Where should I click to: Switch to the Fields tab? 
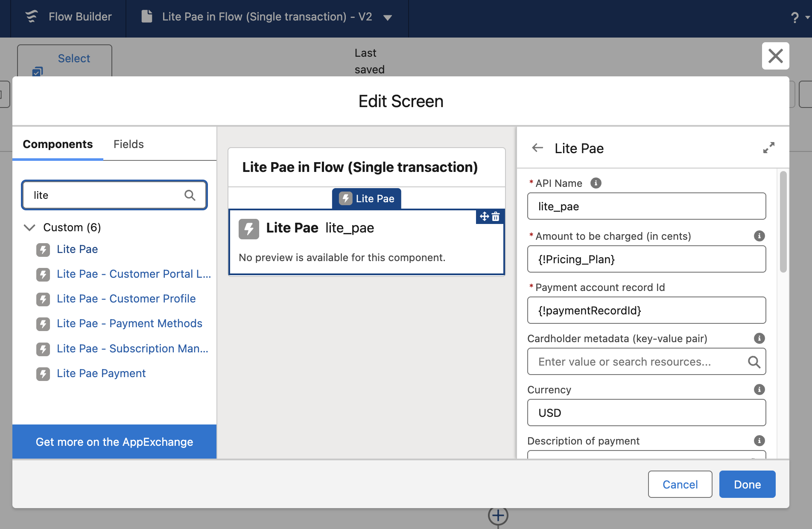pyautogui.click(x=129, y=144)
